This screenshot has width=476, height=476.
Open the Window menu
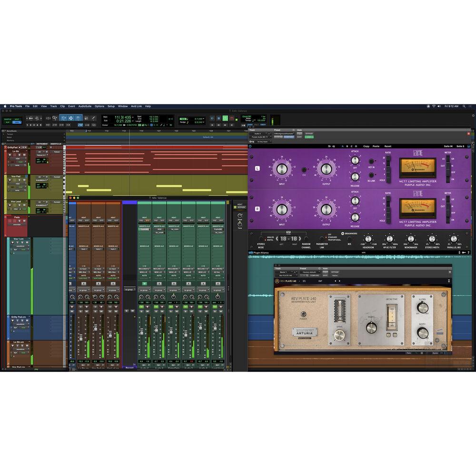pos(123,106)
